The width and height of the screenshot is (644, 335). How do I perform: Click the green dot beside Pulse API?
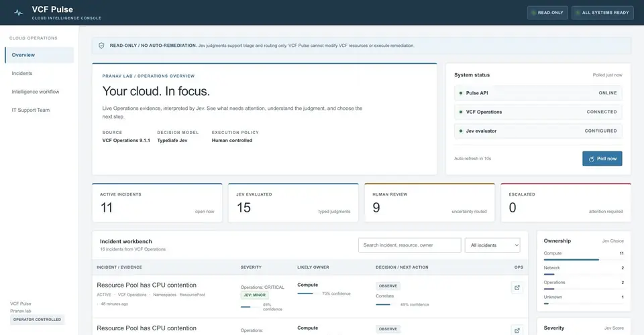(x=460, y=93)
